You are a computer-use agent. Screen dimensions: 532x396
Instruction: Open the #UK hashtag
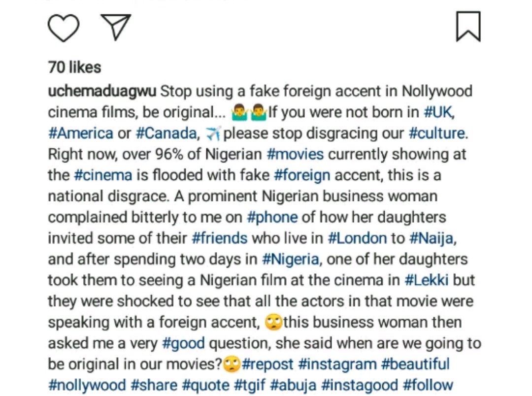tap(438, 112)
